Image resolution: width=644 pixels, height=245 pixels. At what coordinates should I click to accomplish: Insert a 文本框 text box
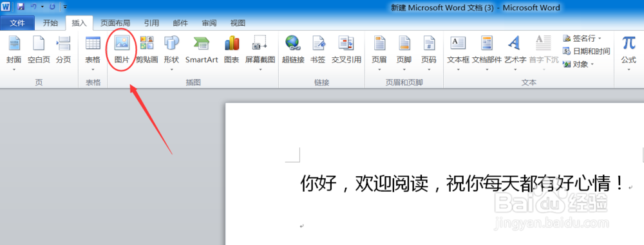tap(458, 53)
